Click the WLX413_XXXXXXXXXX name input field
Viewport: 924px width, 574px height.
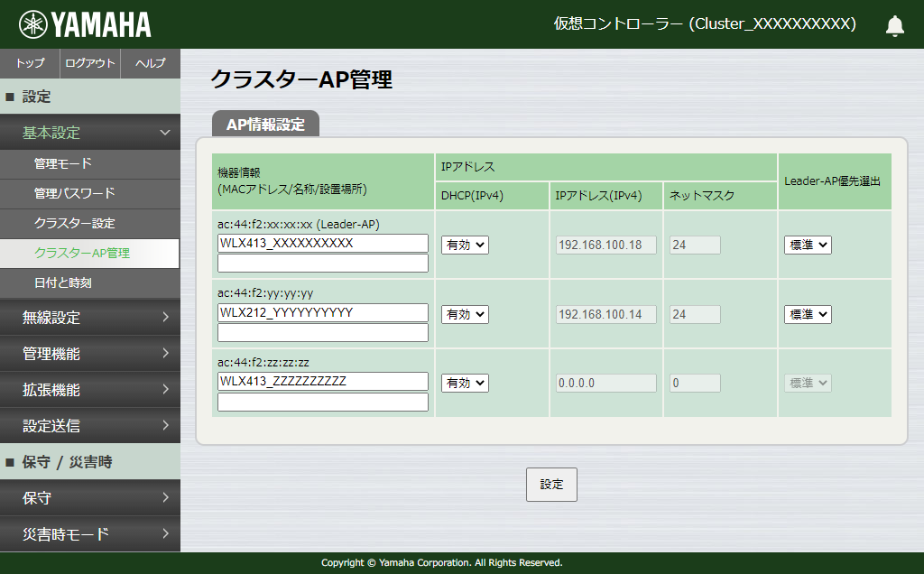click(x=322, y=243)
